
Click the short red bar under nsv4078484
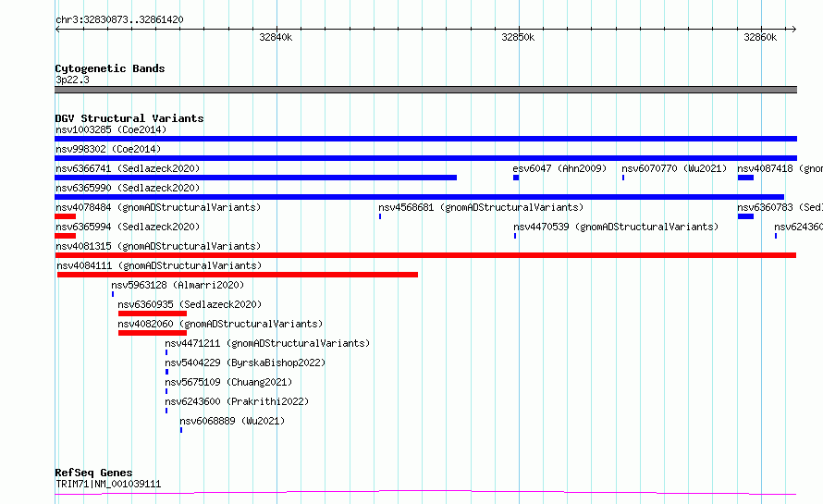click(65, 216)
